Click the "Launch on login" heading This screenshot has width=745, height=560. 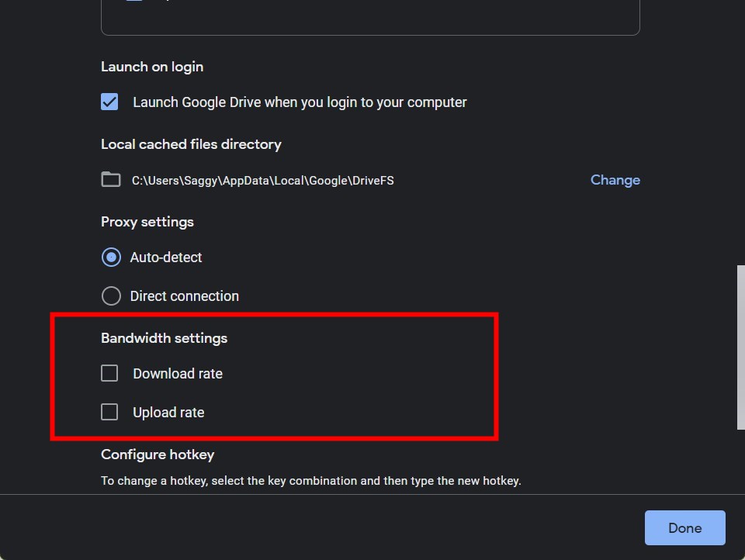tap(151, 67)
